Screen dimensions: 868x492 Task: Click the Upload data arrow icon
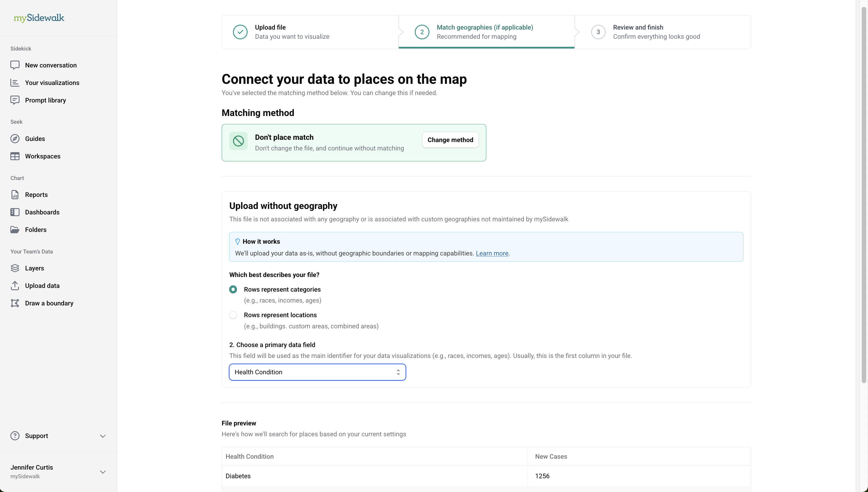point(15,286)
